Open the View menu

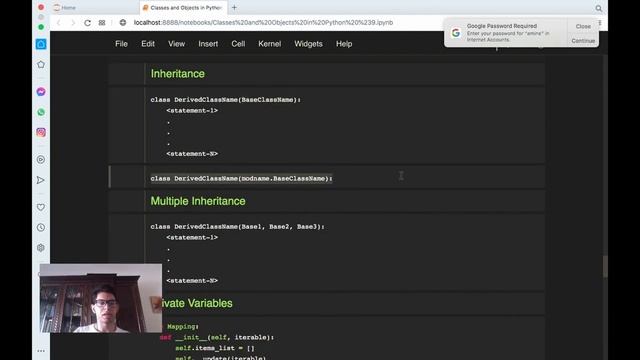[x=176, y=44]
